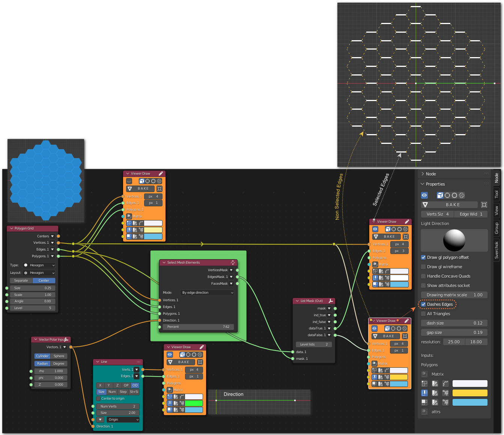Collapse the Polygon Grid node
The width and height of the screenshot is (504, 435).
pyautogui.click(x=12, y=228)
